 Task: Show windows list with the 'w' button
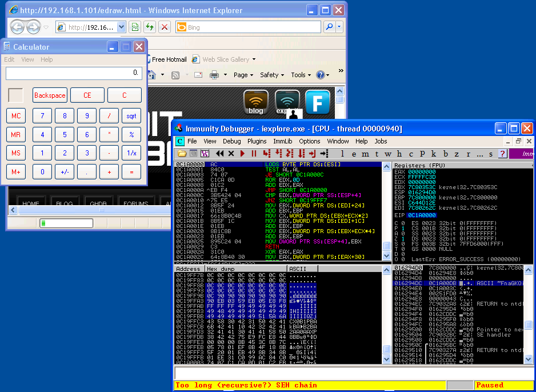tap(388, 154)
